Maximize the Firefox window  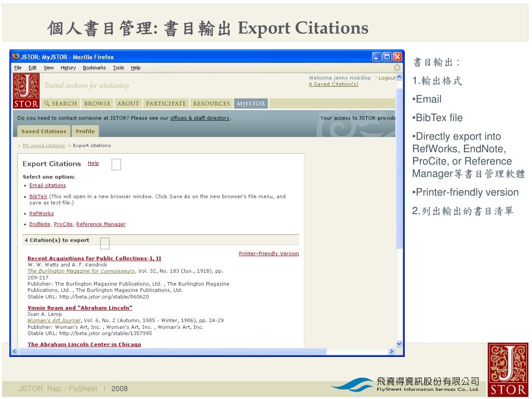(387, 57)
